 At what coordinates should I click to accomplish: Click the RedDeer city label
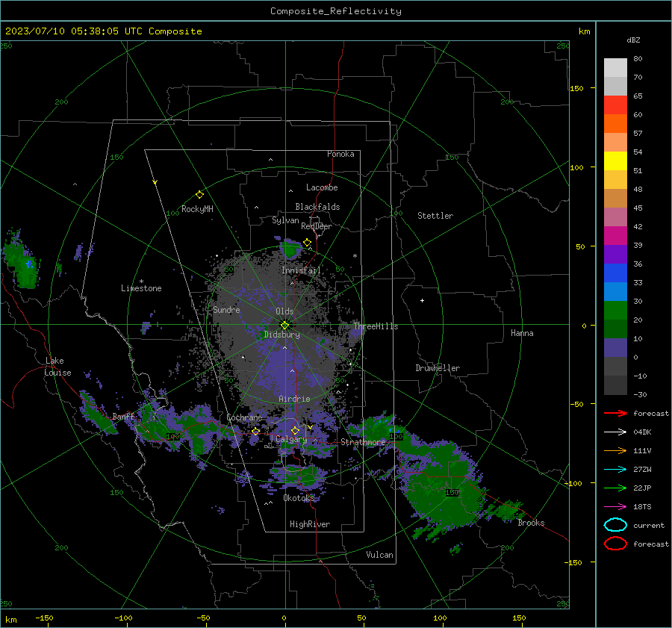coord(317,226)
